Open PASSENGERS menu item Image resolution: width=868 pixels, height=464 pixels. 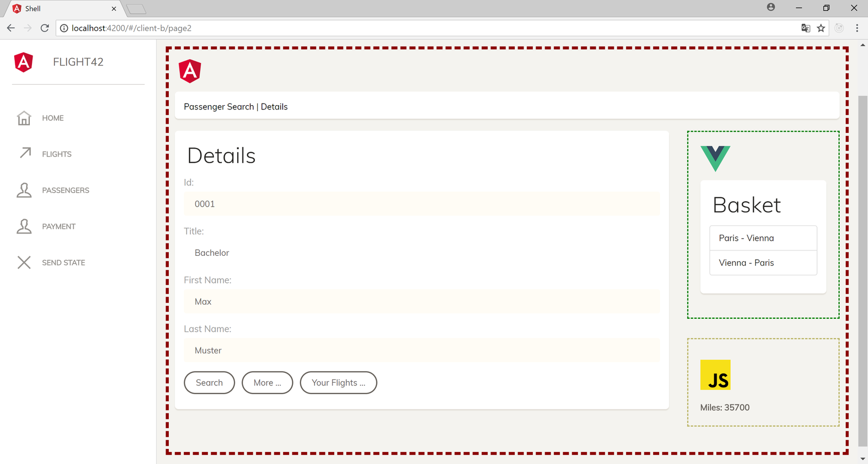(66, 190)
